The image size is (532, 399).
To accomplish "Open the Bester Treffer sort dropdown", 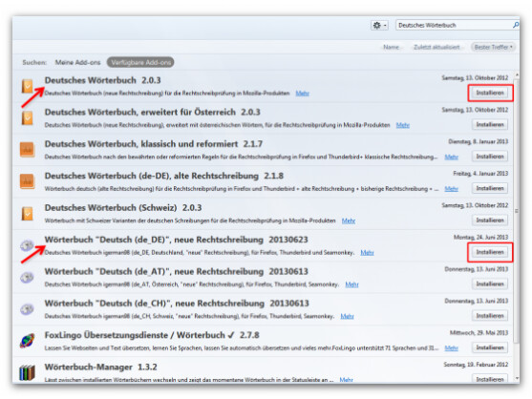I will (x=493, y=47).
